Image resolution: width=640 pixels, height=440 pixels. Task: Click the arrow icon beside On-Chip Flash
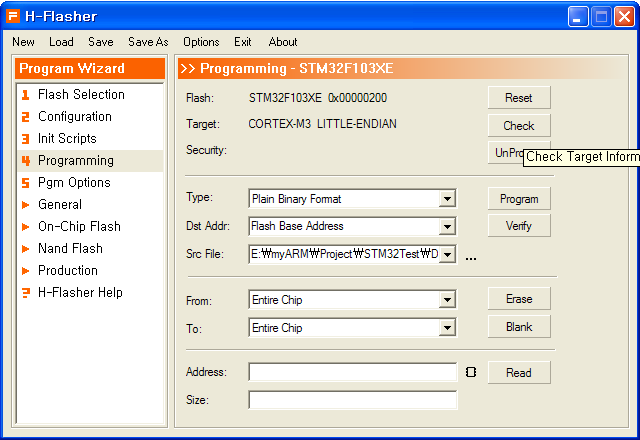25,227
